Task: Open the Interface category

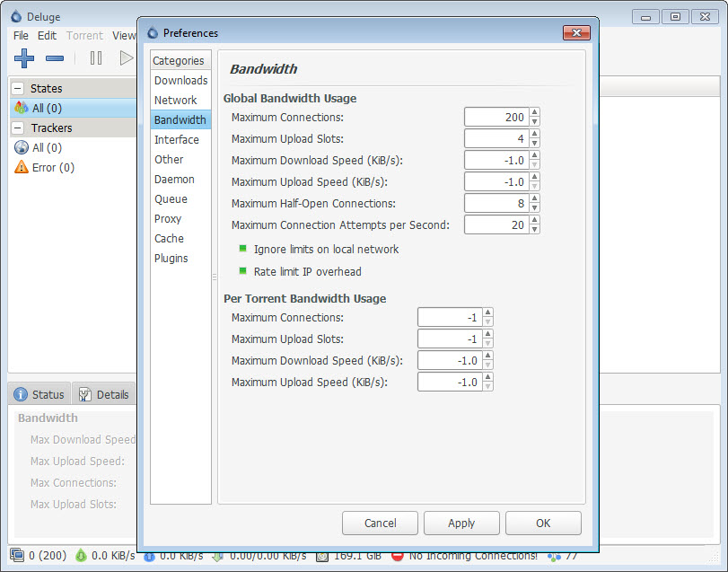Action: [180, 139]
